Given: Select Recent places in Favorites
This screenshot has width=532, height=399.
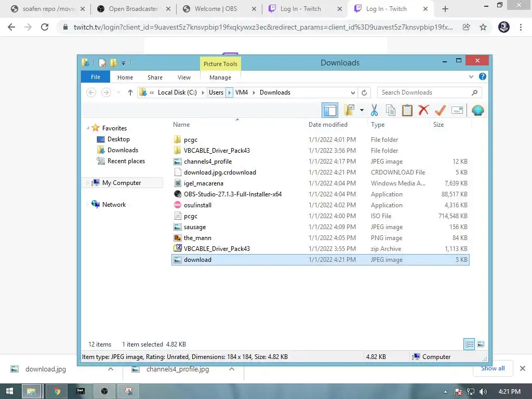Looking at the screenshot, I should (x=126, y=161).
